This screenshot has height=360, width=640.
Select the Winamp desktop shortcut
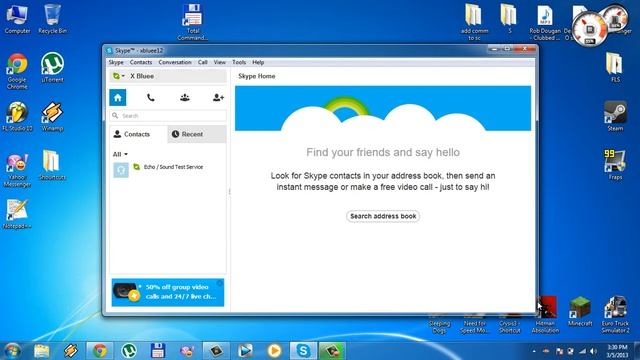coord(52,116)
